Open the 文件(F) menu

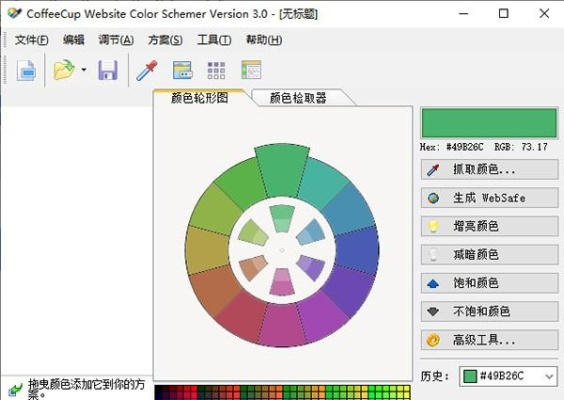(x=31, y=40)
